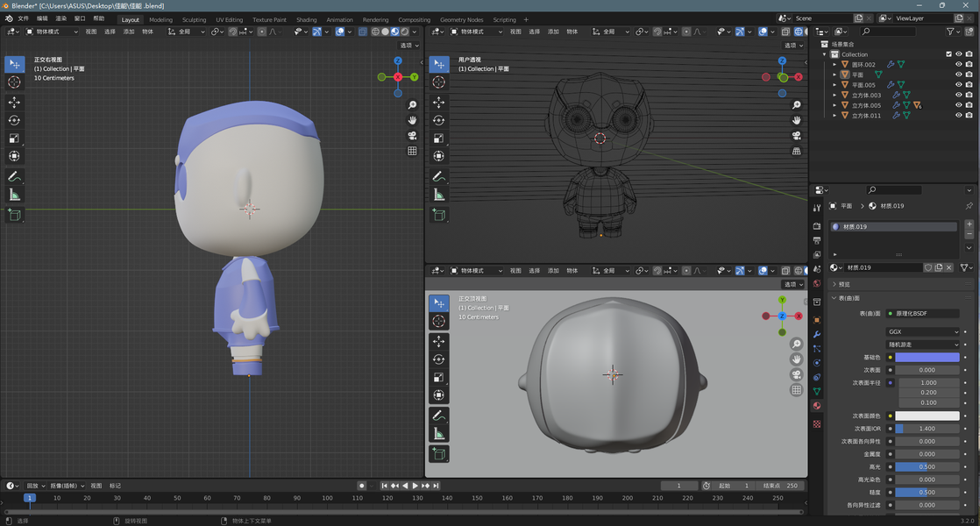Select the Annotate tool in right-orthographic viewport
The width and height of the screenshot is (980, 526).
[x=14, y=177]
